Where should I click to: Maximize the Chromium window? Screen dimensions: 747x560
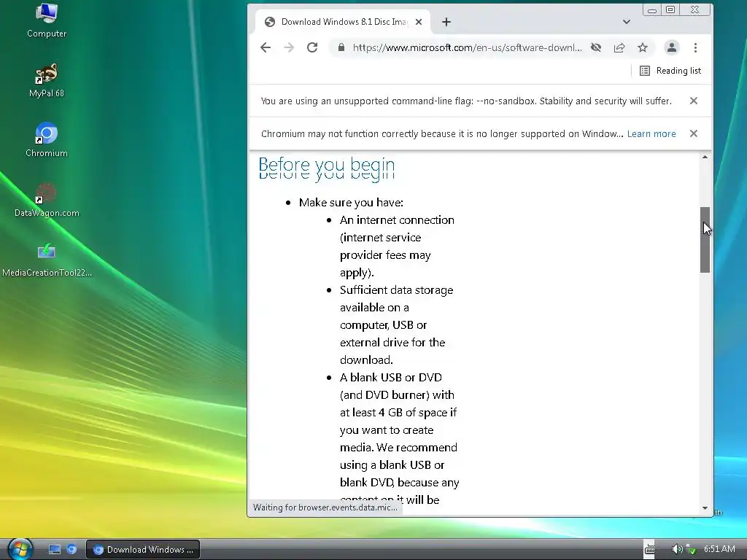click(670, 9)
